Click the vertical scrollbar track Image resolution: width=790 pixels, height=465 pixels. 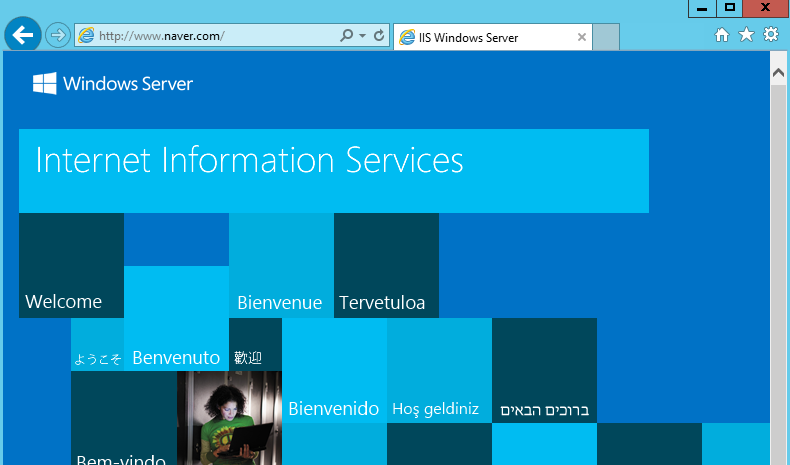coord(778,275)
